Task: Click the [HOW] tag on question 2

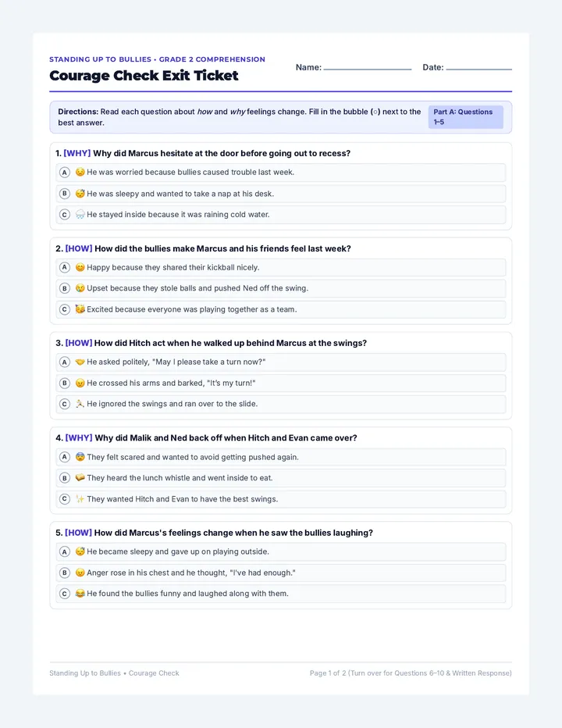Action: pos(79,248)
